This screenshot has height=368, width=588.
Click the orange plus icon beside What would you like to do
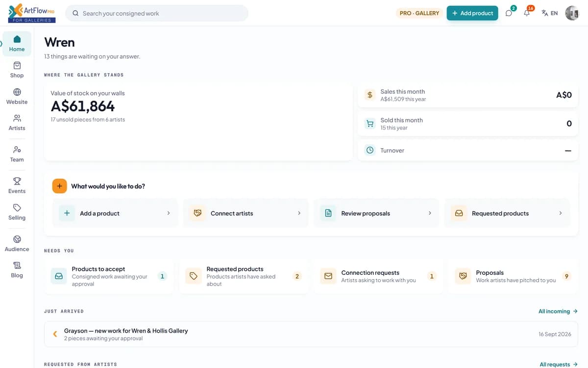59,186
